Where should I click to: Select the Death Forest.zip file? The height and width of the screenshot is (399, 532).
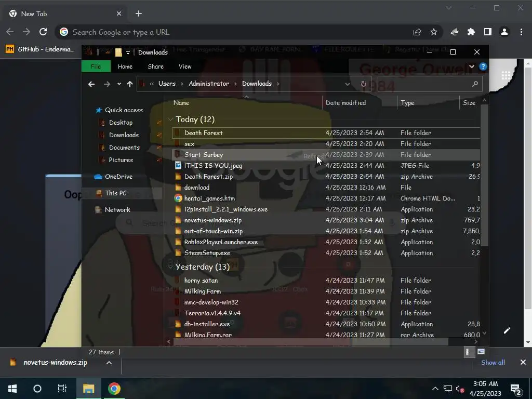pos(208,177)
